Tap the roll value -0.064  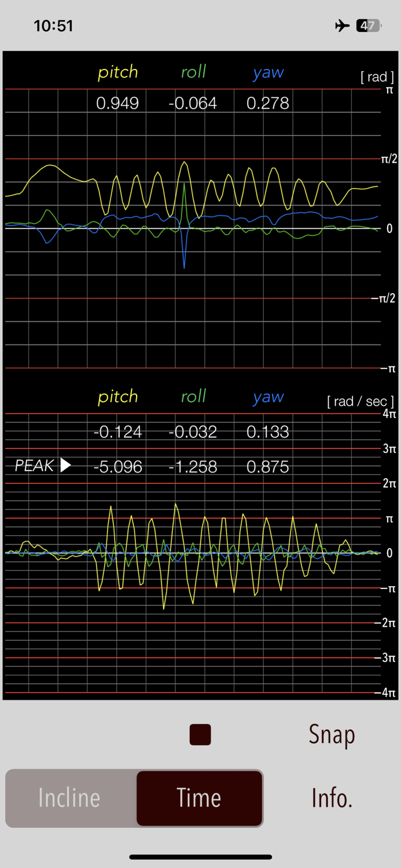[x=193, y=104]
